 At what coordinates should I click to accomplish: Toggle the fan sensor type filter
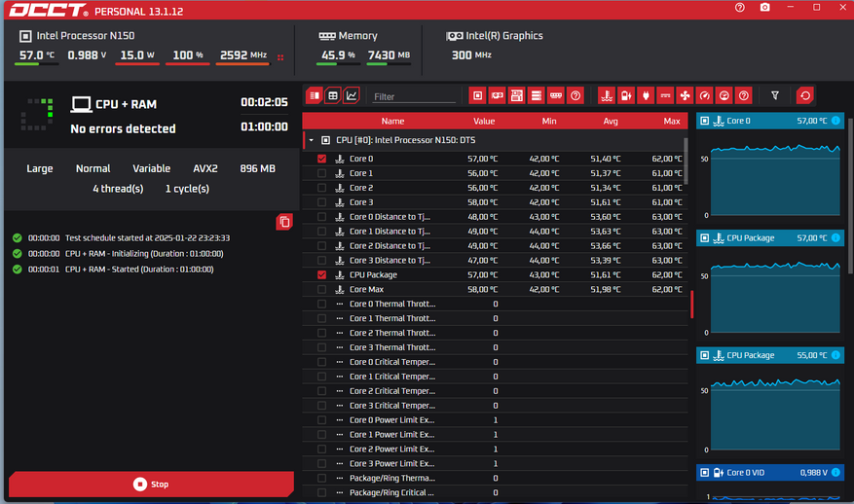(686, 95)
